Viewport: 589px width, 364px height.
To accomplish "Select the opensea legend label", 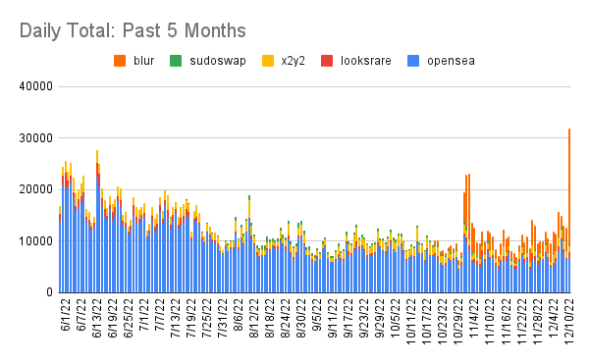I will (x=451, y=61).
